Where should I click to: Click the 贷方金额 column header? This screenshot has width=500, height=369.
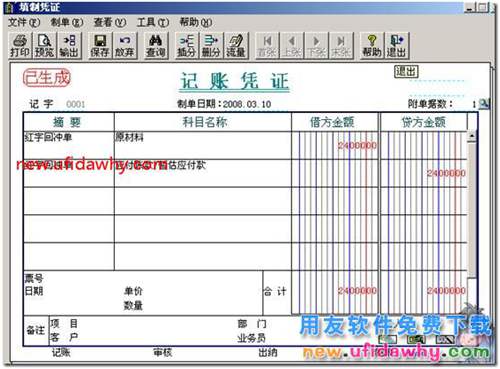click(424, 122)
